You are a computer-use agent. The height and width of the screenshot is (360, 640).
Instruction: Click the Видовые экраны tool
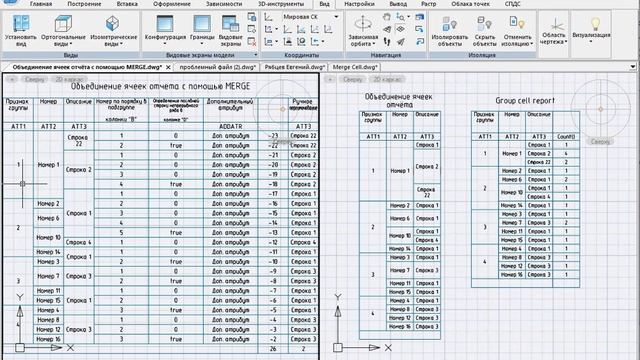coord(230,31)
